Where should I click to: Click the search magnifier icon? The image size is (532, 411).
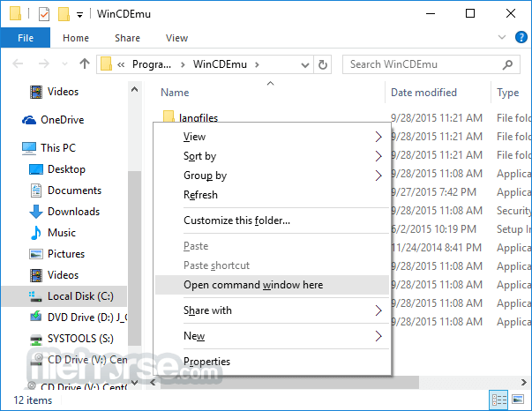[x=507, y=64]
